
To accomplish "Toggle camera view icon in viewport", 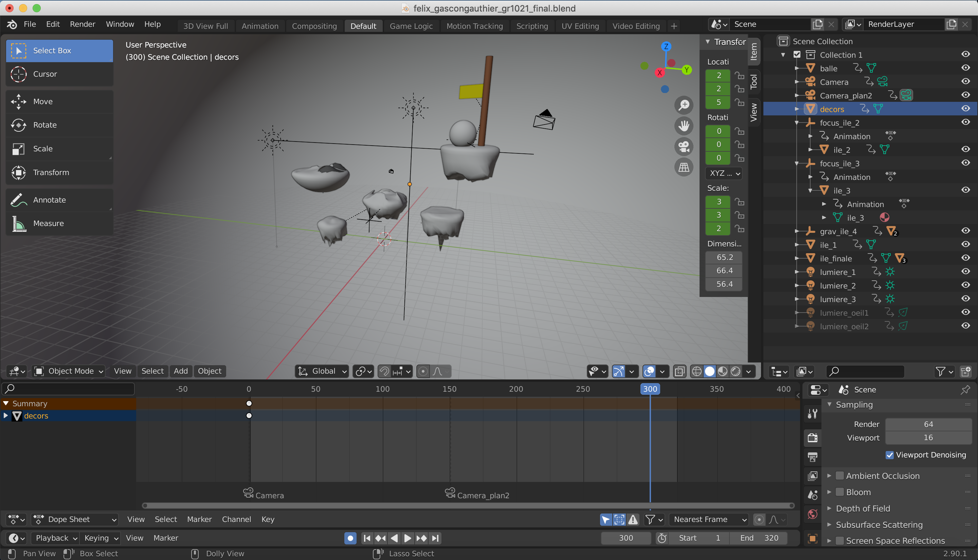I will (x=684, y=147).
